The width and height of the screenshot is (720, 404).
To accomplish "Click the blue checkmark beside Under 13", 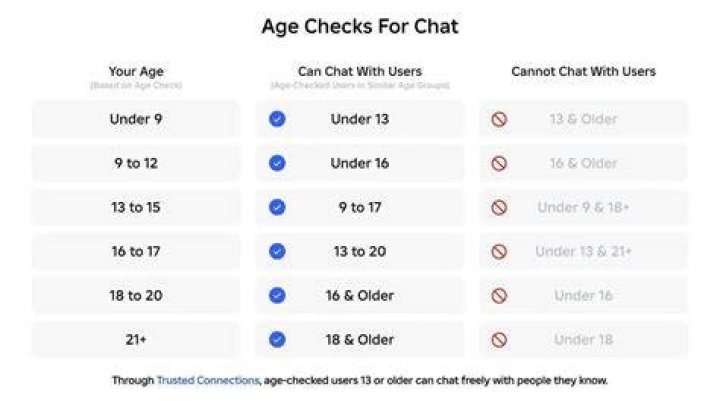I will 277,119.
